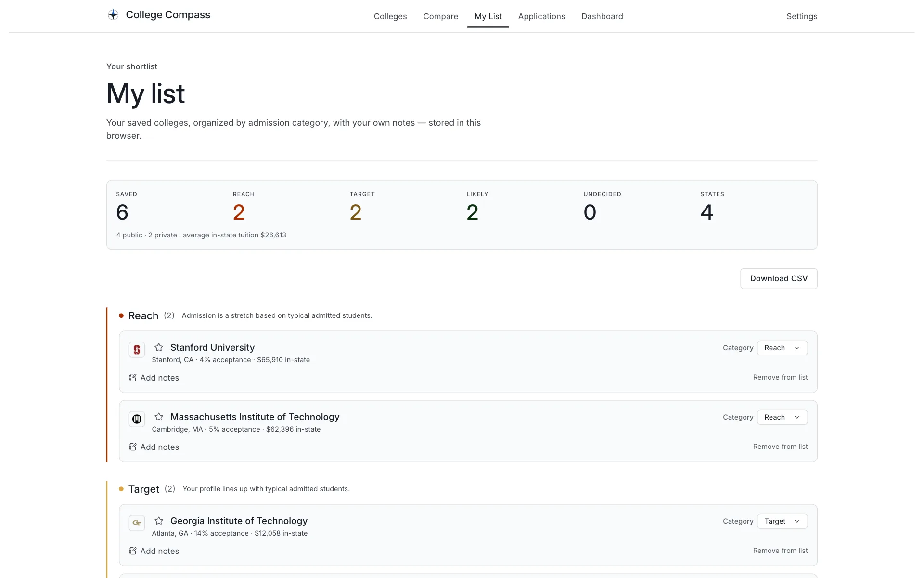This screenshot has height=578, width=924.
Task: Click the REACH stat value 2
Action: click(x=239, y=212)
